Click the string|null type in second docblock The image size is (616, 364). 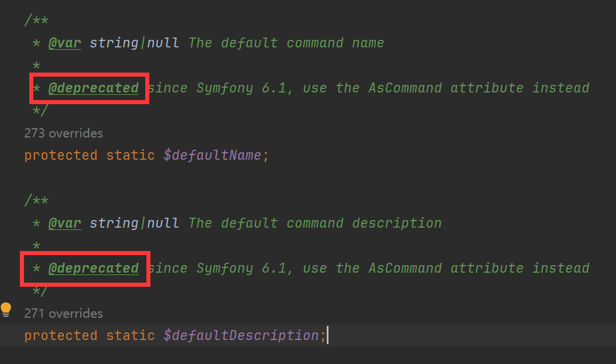(x=134, y=223)
